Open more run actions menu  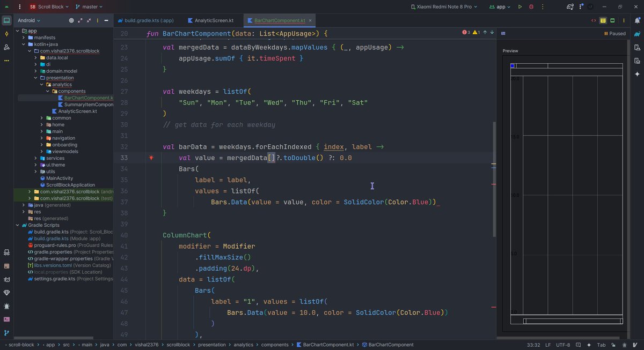tap(543, 7)
